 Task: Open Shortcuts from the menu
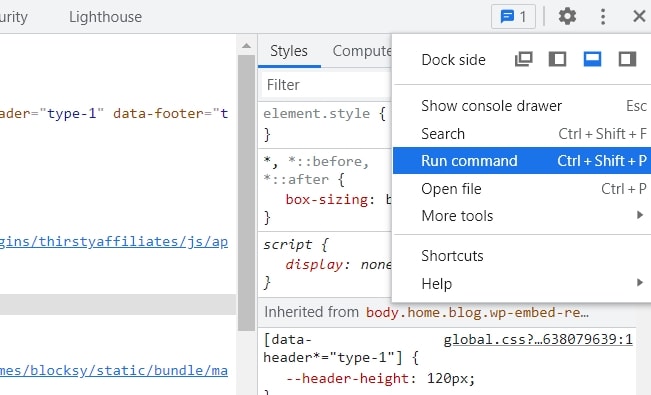(x=522, y=255)
